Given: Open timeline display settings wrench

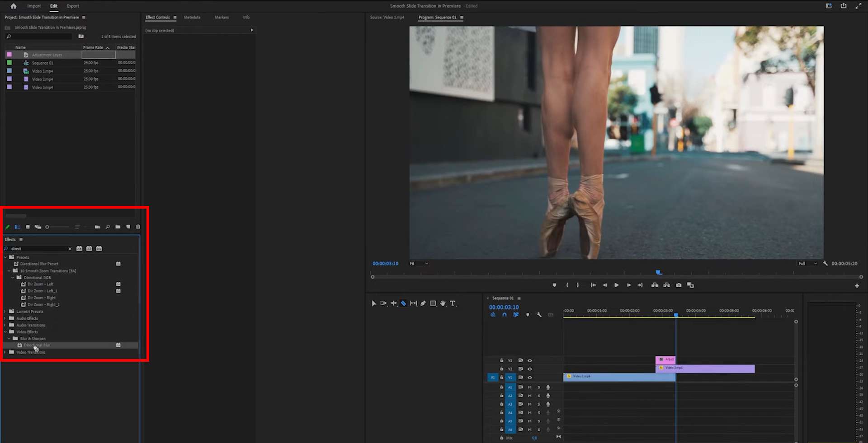Looking at the screenshot, I should pos(539,315).
